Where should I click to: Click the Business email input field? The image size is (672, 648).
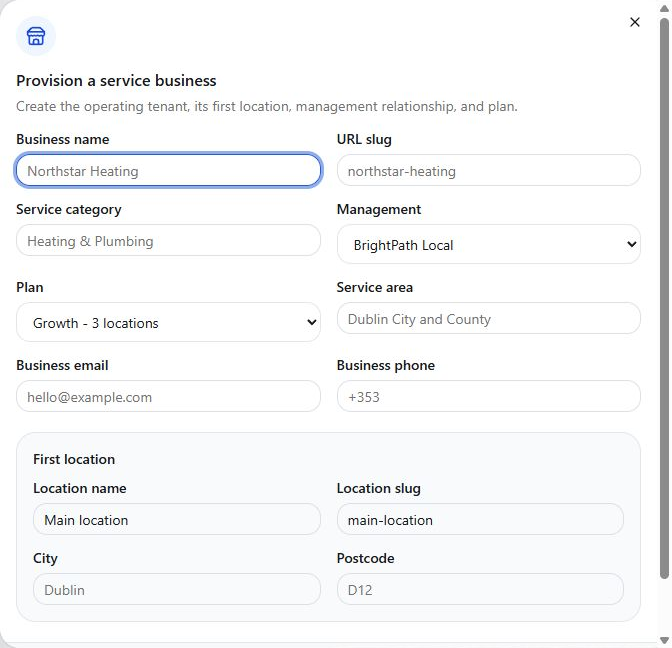(168, 396)
